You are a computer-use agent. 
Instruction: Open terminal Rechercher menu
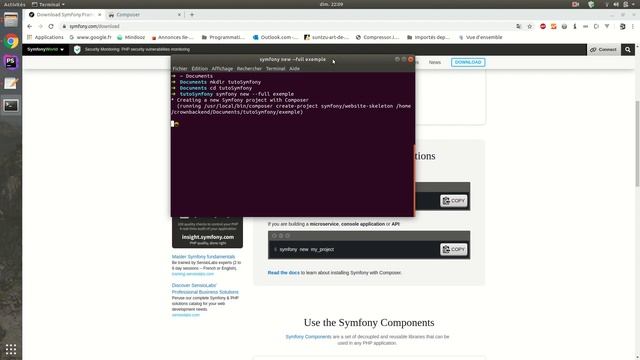click(249, 69)
